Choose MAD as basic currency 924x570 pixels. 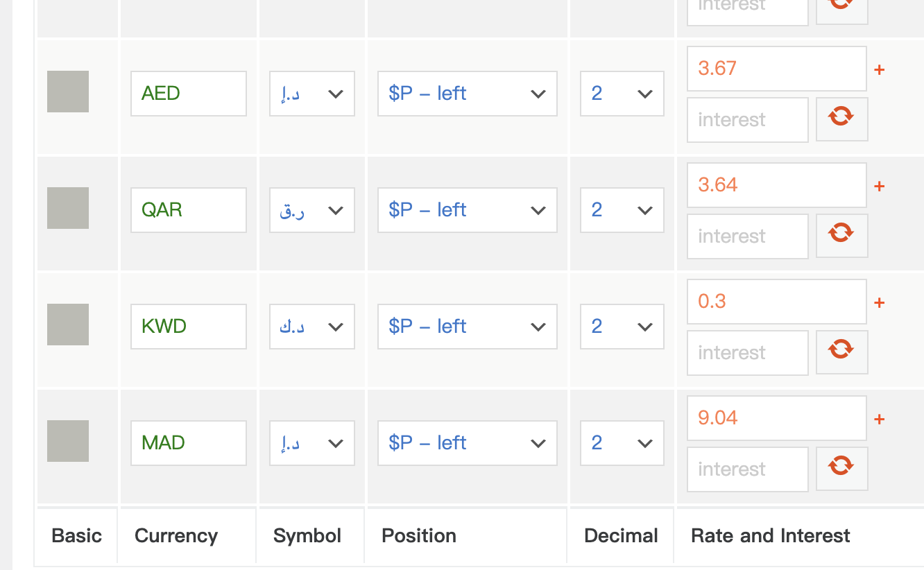(x=68, y=441)
